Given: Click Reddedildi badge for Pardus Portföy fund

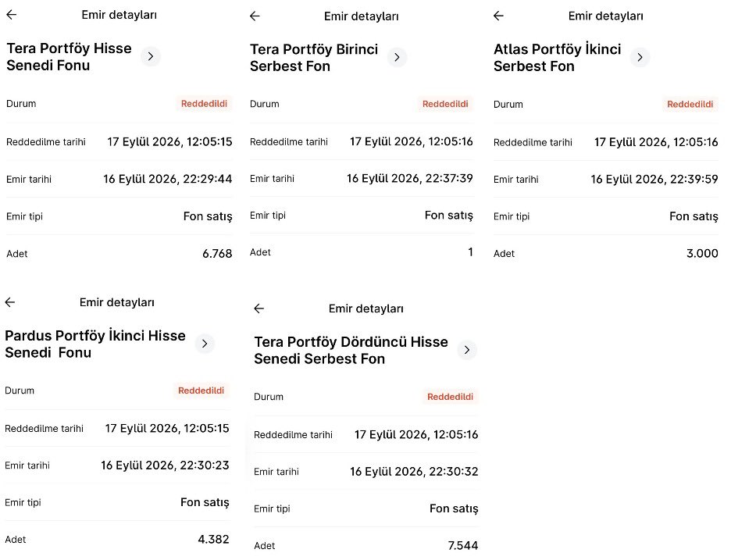Looking at the screenshot, I should (x=201, y=391).
